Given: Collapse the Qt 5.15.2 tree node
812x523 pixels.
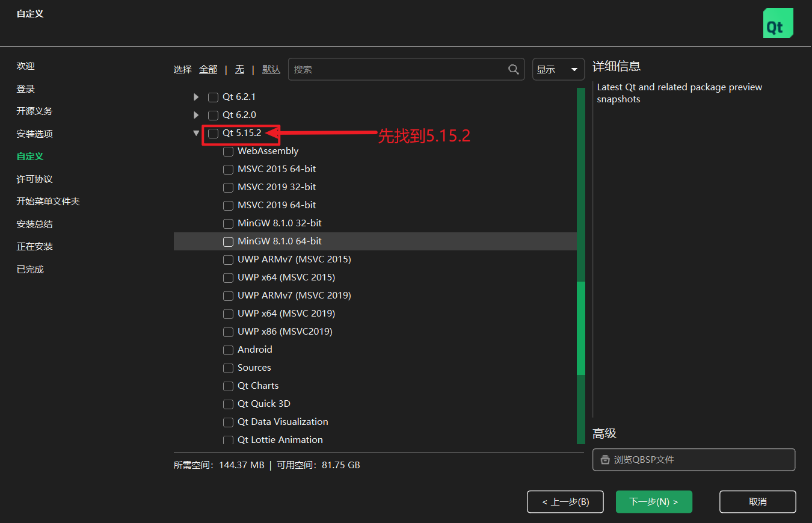Looking at the screenshot, I should tap(196, 133).
